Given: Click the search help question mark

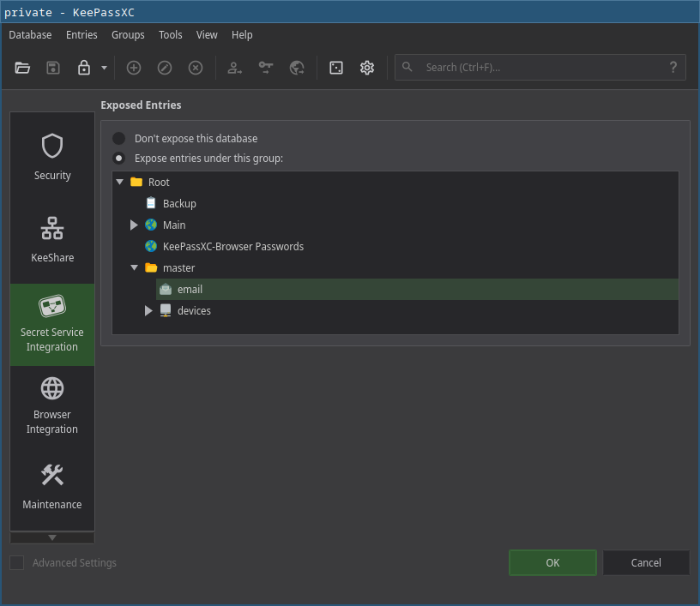Looking at the screenshot, I should (x=673, y=68).
